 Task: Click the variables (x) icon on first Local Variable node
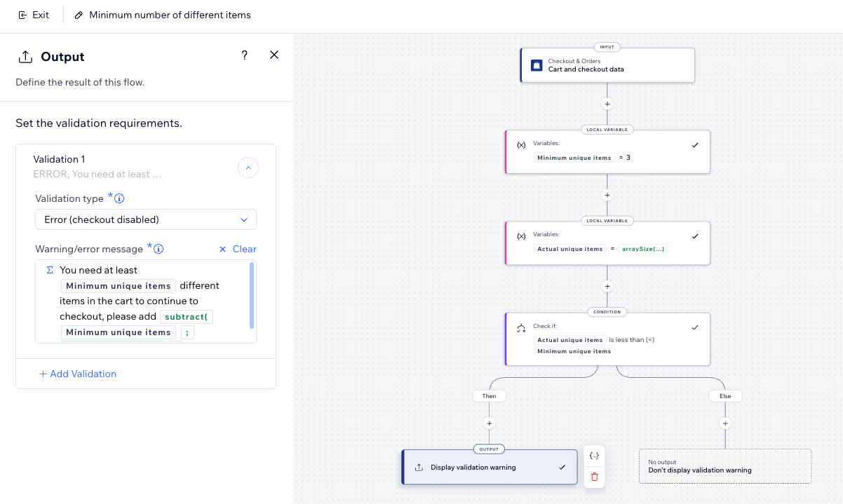pyautogui.click(x=522, y=145)
